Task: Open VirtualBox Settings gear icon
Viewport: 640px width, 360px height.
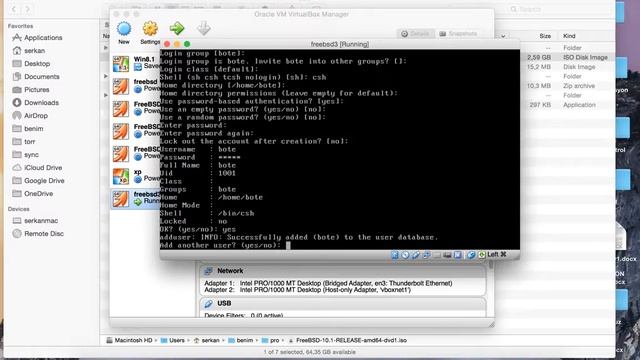Action: pyautogui.click(x=150, y=29)
